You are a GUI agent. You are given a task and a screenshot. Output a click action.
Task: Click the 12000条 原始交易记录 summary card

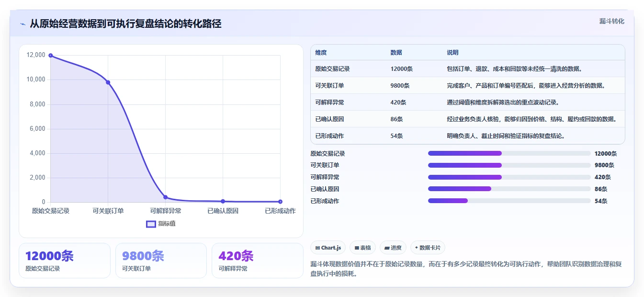click(65, 261)
